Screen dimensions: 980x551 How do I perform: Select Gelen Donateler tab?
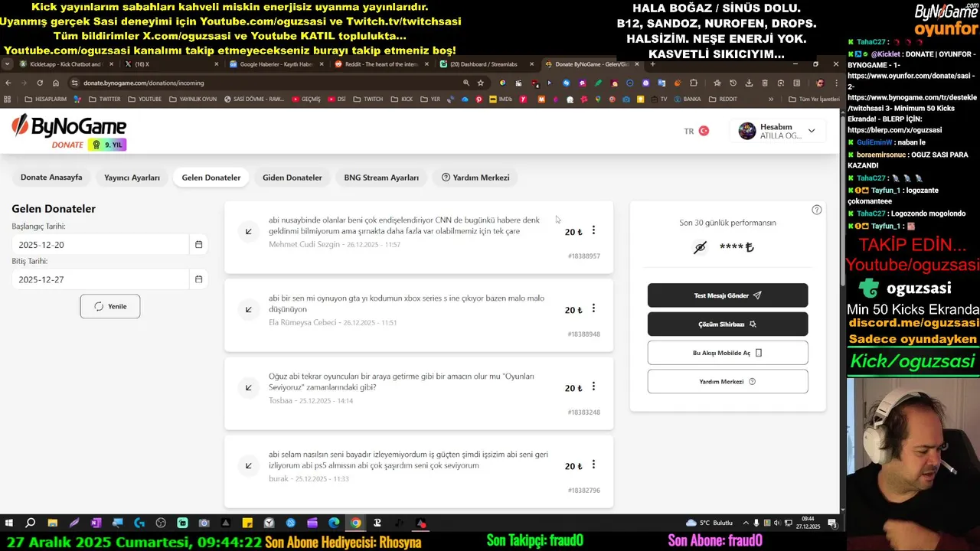(x=211, y=178)
